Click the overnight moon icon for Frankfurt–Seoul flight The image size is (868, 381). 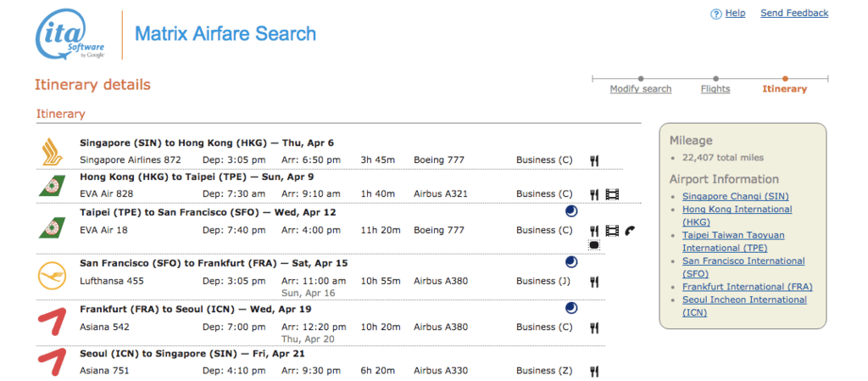570,308
